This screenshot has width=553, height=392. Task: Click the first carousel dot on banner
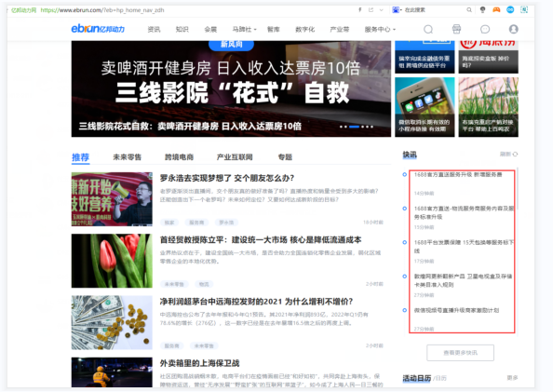tap(341, 127)
